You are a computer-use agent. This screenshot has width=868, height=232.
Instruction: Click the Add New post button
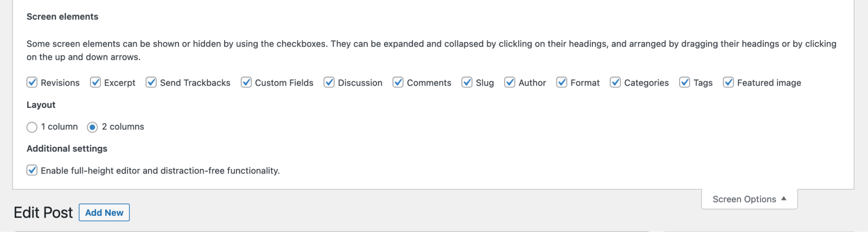tap(104, 212)
